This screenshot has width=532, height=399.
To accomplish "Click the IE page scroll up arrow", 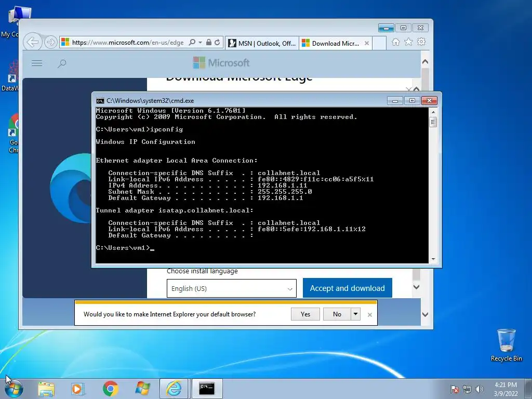I will [425, 62].
